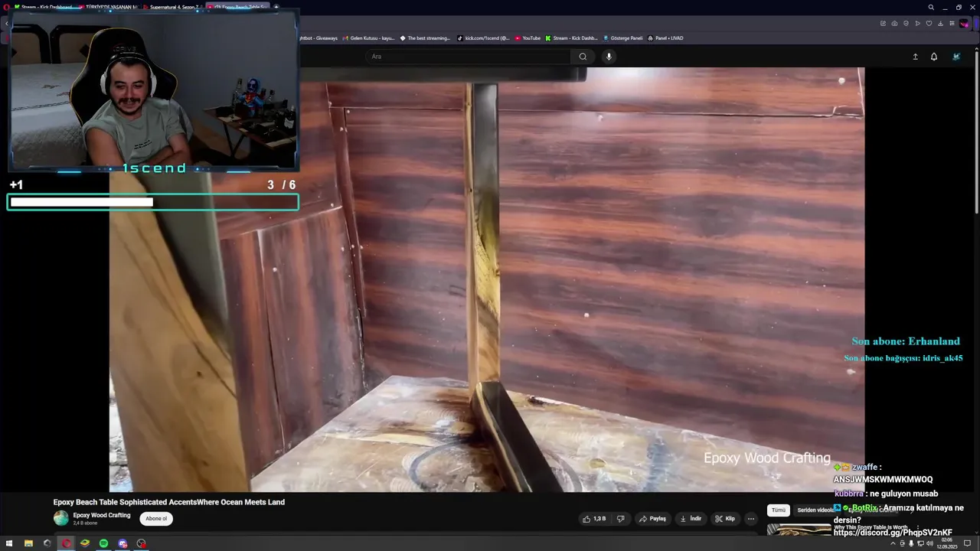Viewport: 980px width, 551px height.
Task: Subscribe using the Abone ol button
Action: coord(156,519)
